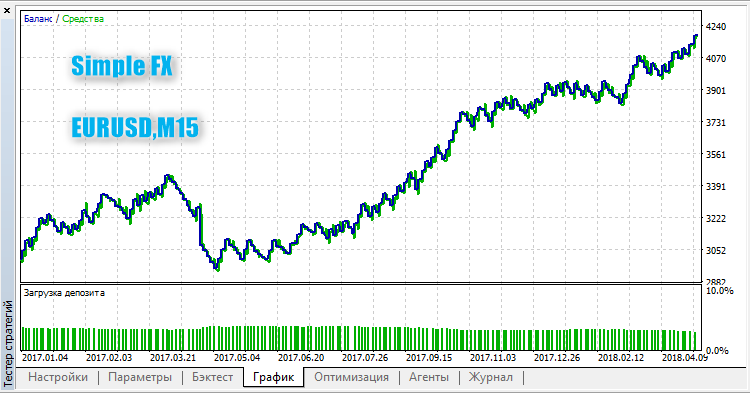Viewport: 750px width, 394px height.
Task: Click the 2017.12.26 date label
Action: click(557, 358)
